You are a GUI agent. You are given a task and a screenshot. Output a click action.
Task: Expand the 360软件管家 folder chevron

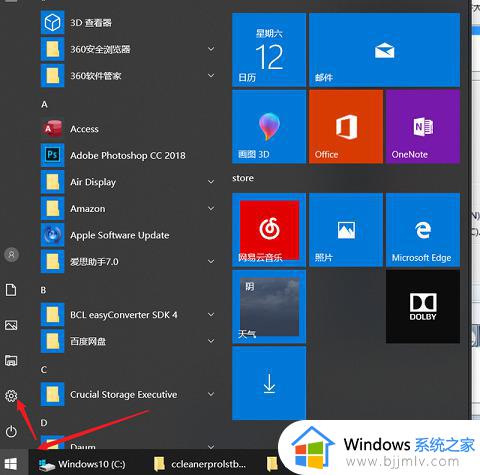[x=211, y=76]
